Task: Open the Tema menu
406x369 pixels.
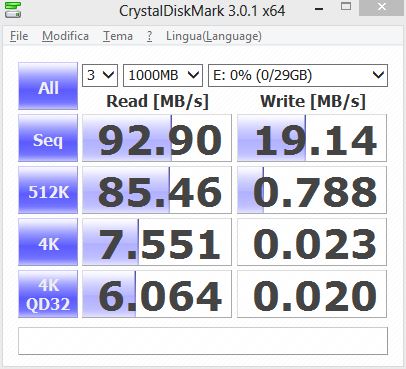Action: point(118,36)
